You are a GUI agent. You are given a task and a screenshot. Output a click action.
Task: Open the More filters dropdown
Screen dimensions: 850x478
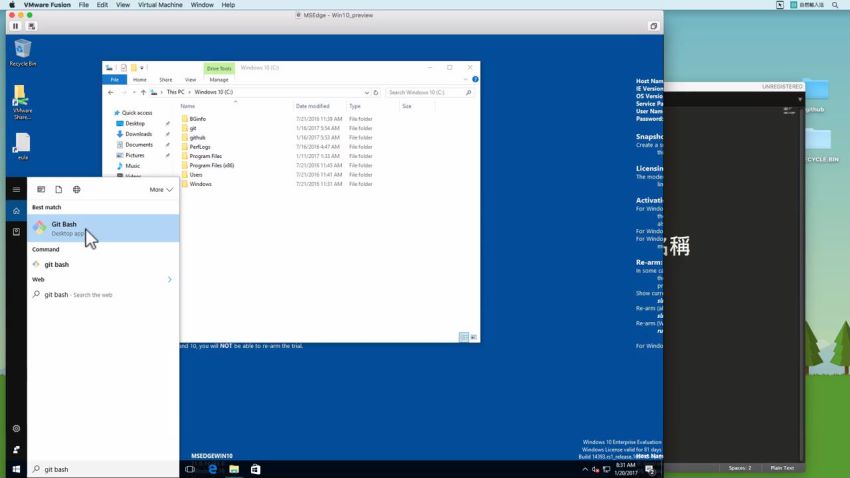(x=161, y=190)
